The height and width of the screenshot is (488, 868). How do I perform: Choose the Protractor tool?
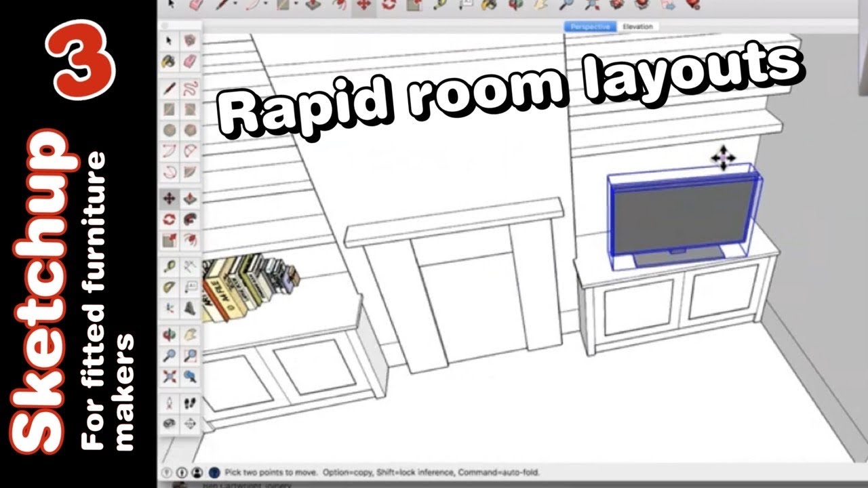pos(170,287)
